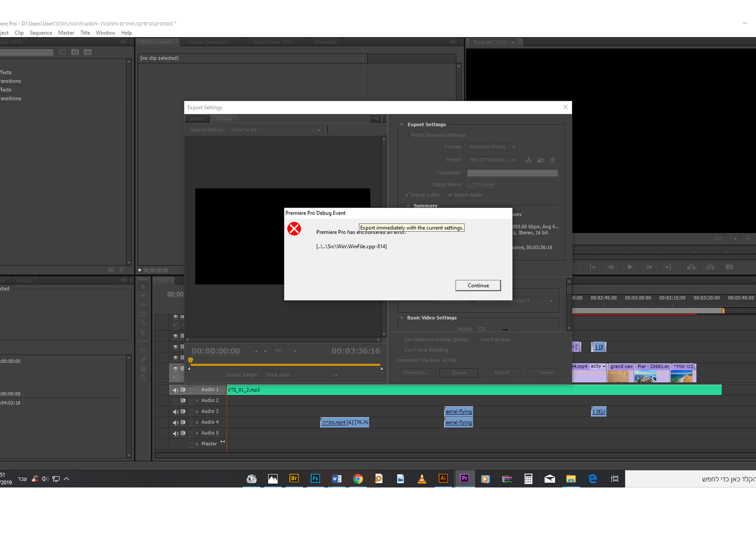Image resolution: width=756 pixels, height=534 pixels.
Task: Expand the Audio 2 track triangle
Action: coord(197,400)
